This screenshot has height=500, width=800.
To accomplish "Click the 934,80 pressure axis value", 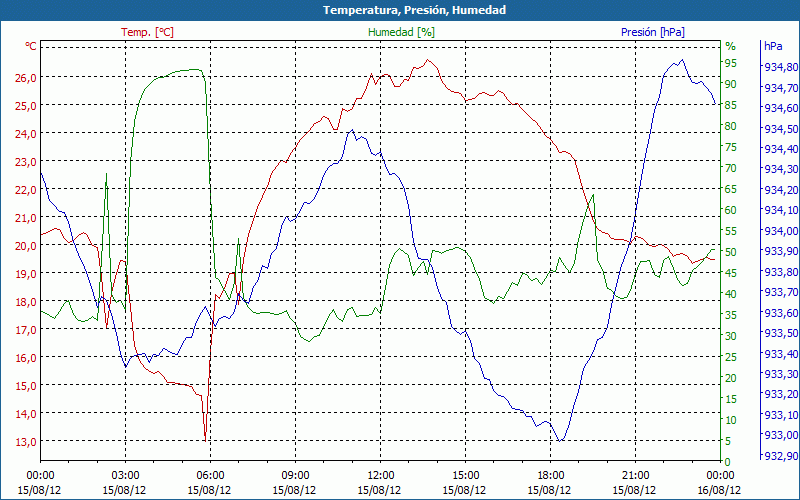I will (x=781, y=68).
